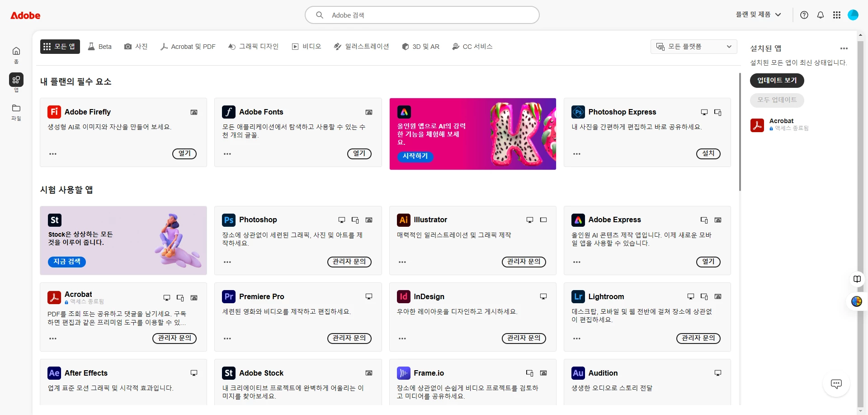The image size is (868, 415).
Task: Click the Photoshop Ps icon
Action: (x=229, y=220)
